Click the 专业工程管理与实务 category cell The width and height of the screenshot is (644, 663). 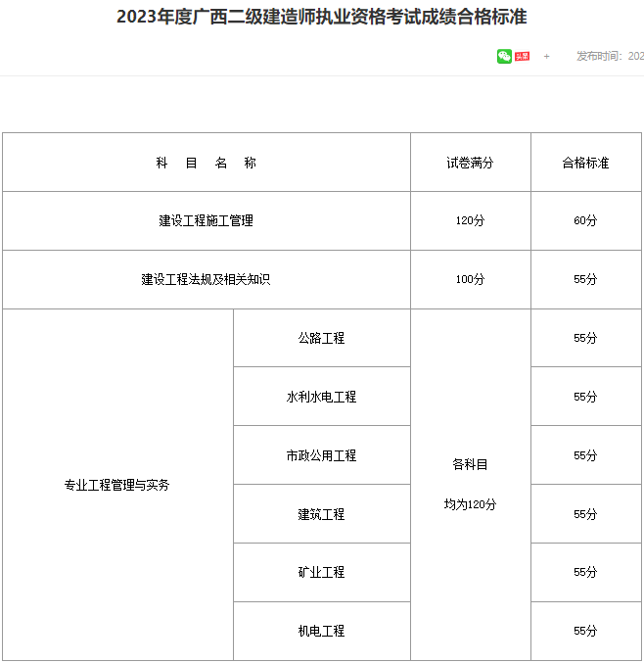coord(117,485)
